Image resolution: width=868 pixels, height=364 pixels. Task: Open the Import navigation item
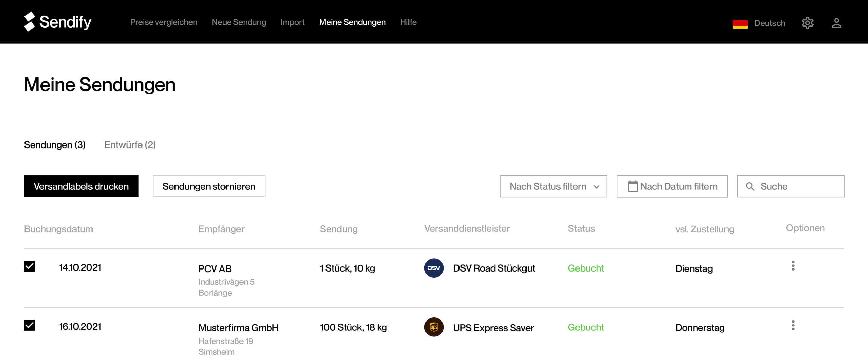pos(292,22)
